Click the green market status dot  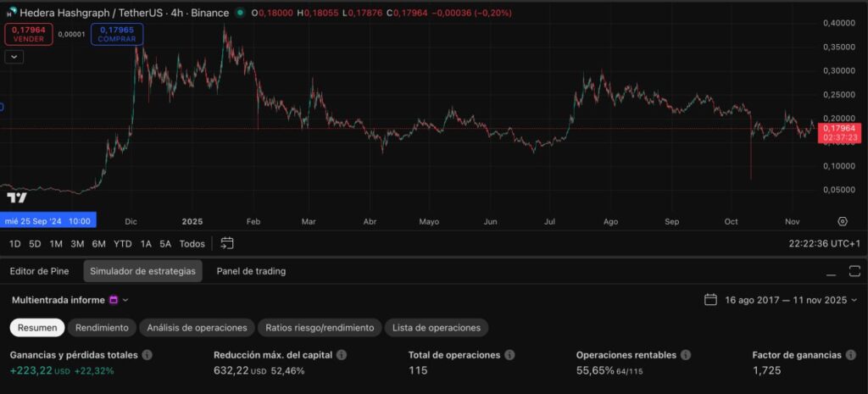click(x=238, y=13)
